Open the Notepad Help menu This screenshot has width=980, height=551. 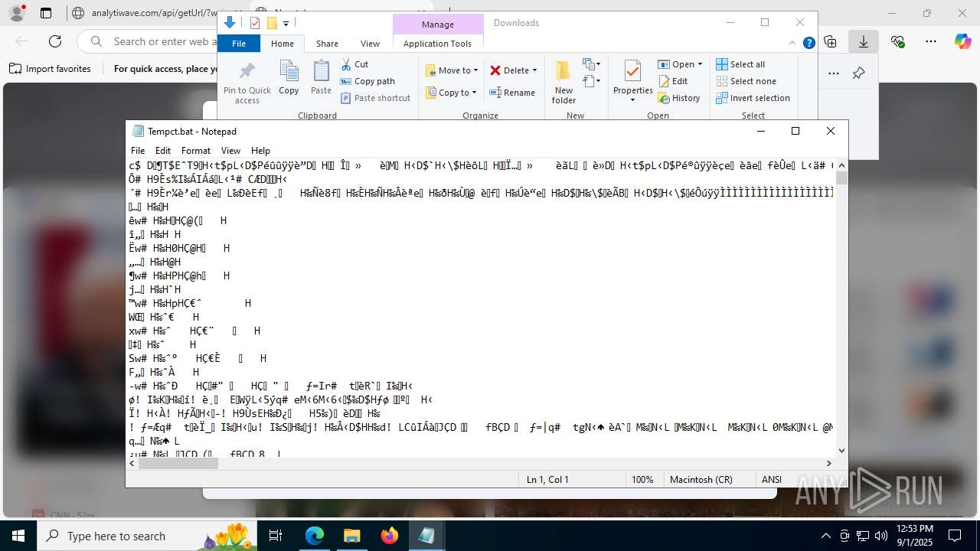(260, 151)
